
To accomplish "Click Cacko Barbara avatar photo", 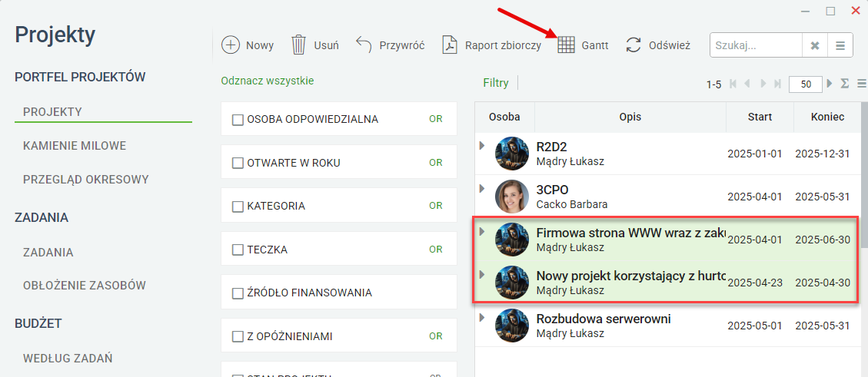I will (512, 197).
